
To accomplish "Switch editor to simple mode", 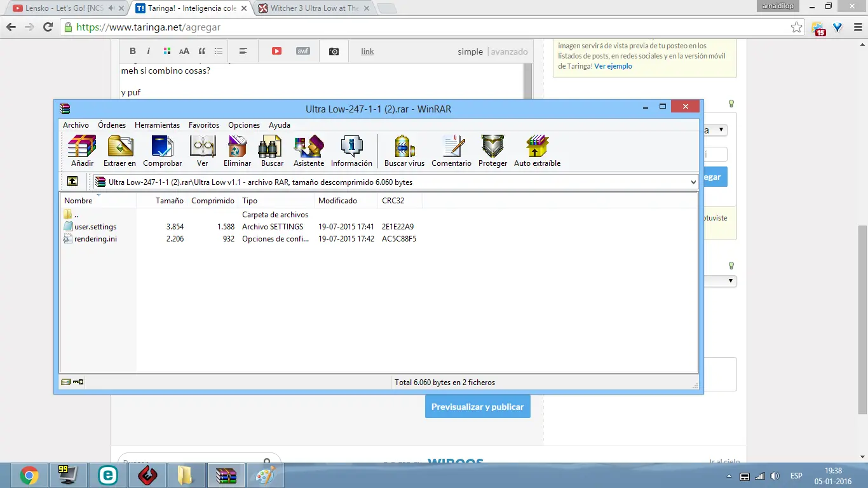I will 470,51.
